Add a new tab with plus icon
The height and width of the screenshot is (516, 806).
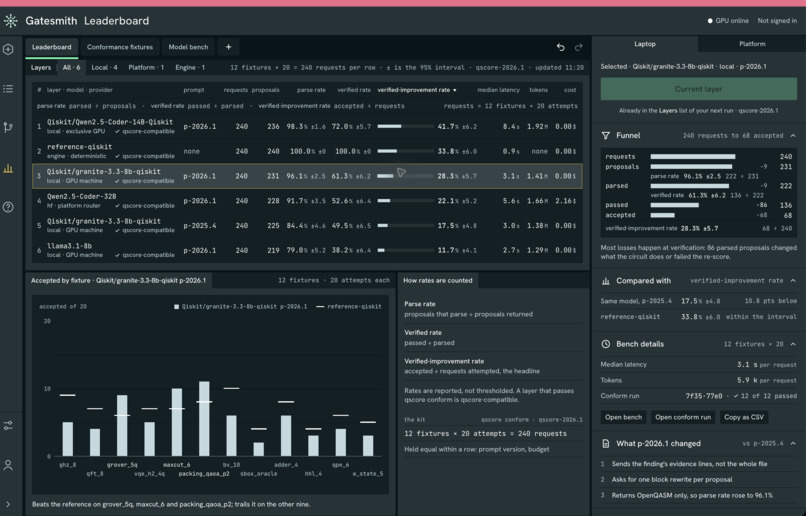[228, 47]
